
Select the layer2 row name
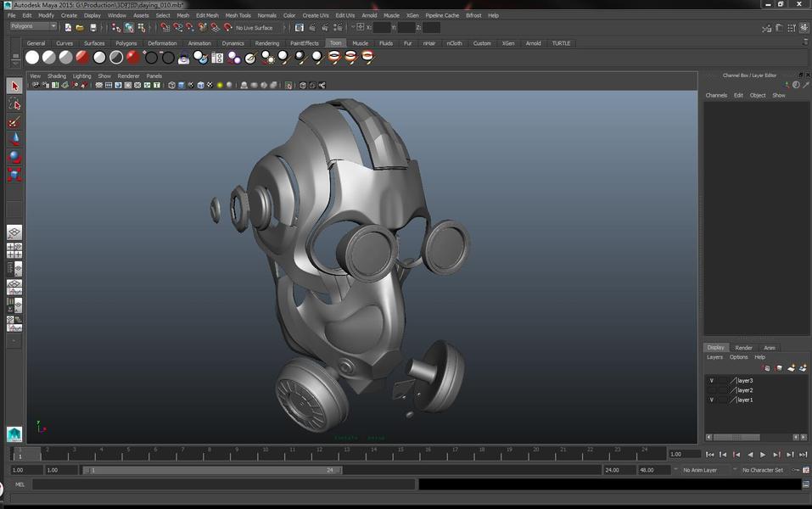[745, 390]
